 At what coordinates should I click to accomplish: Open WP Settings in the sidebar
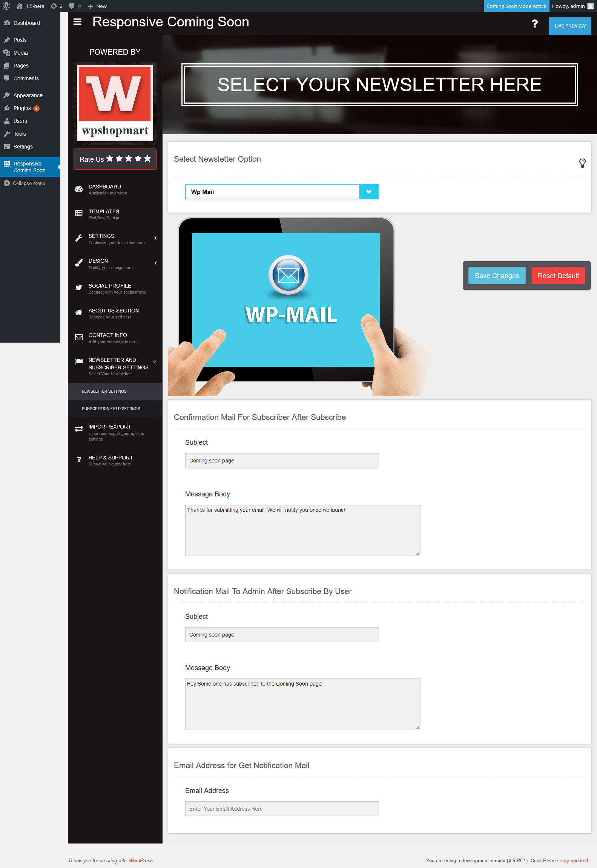pyautogui.click(x=30, y=147)
